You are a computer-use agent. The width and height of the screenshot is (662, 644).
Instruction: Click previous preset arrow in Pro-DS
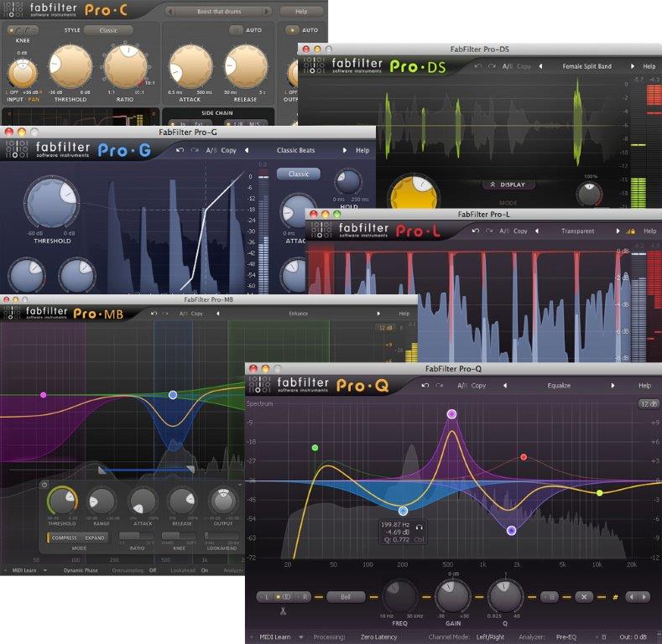pyautogui.click(x=540, y=66)
